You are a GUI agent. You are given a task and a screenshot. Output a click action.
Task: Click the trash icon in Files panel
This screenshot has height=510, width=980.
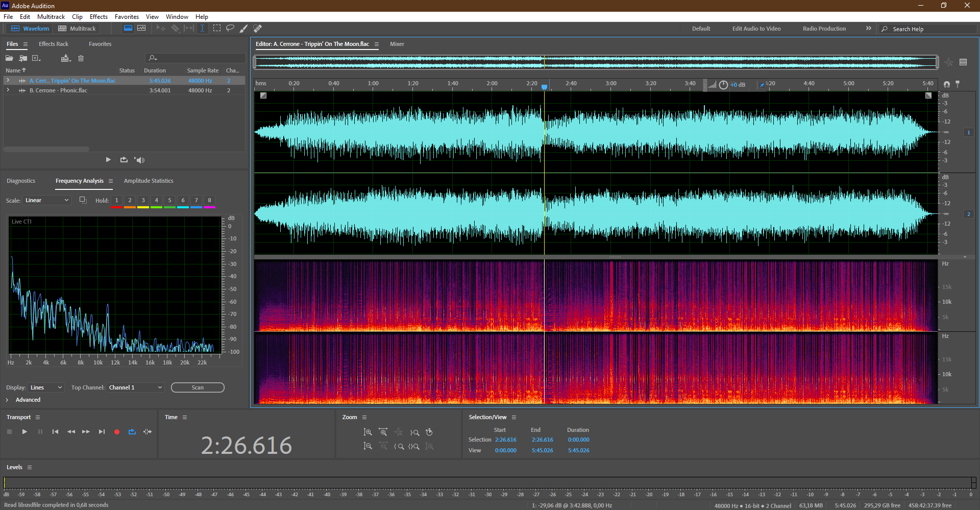coord(81,58)
